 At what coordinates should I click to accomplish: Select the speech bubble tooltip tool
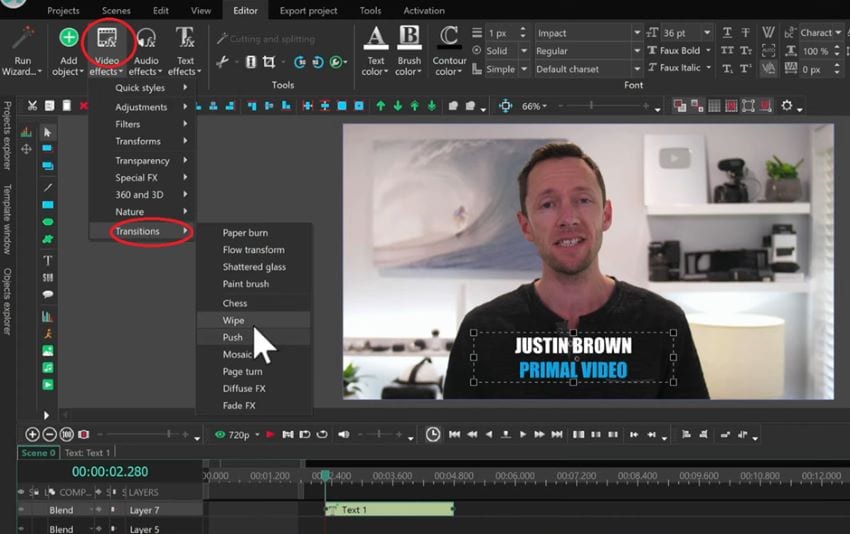48,294
